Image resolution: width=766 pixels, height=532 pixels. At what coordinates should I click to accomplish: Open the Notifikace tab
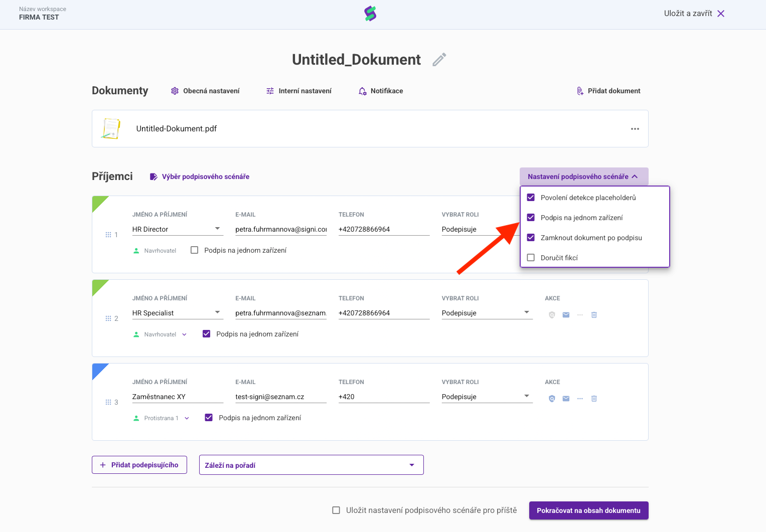click(x=381, y=91)
